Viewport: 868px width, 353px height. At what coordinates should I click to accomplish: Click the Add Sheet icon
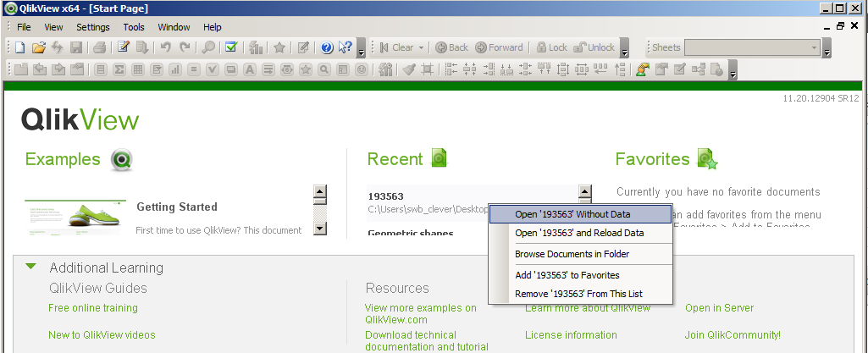[20, 69]
